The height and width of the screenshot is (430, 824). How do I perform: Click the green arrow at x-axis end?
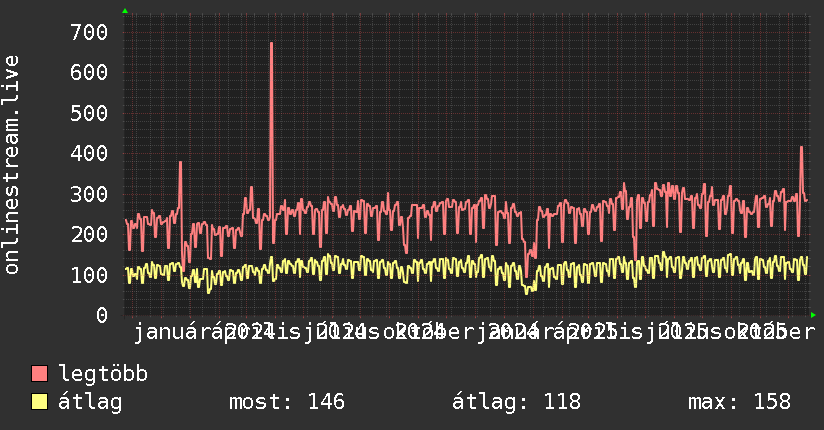click(813, 315)
